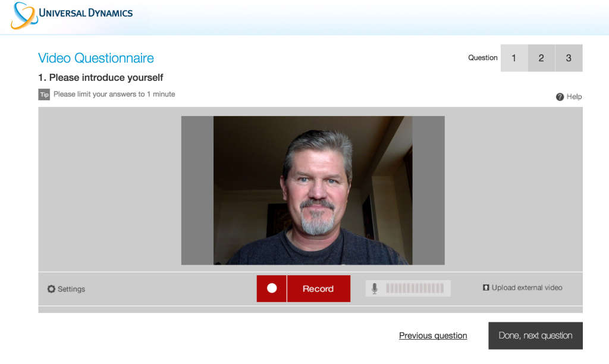
Task: Click the Upload external video link
Action: click(527, 287)
